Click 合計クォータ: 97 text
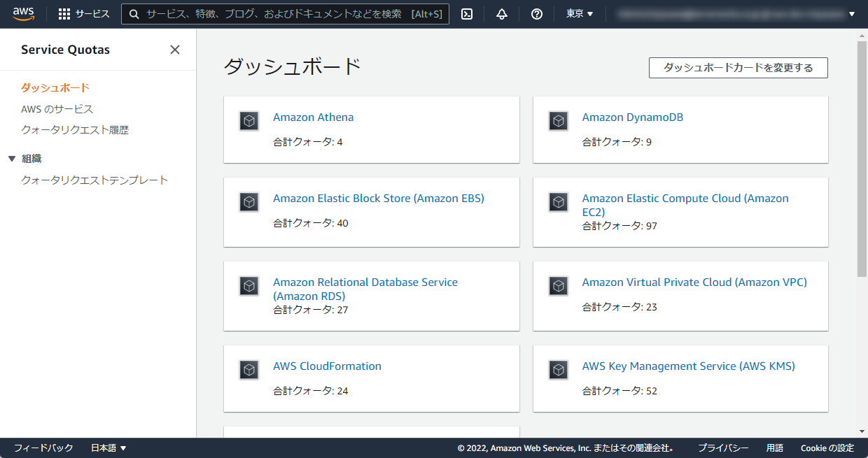 (x=619, y=226)
